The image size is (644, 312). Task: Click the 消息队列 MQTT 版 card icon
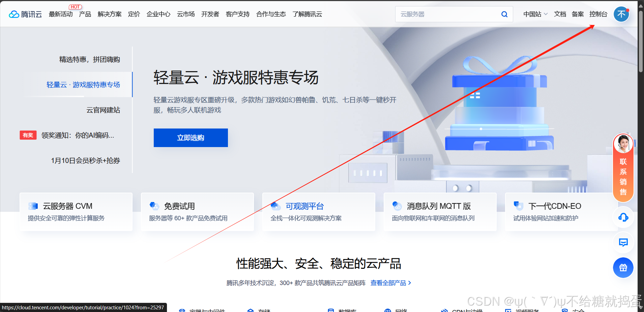397,206
